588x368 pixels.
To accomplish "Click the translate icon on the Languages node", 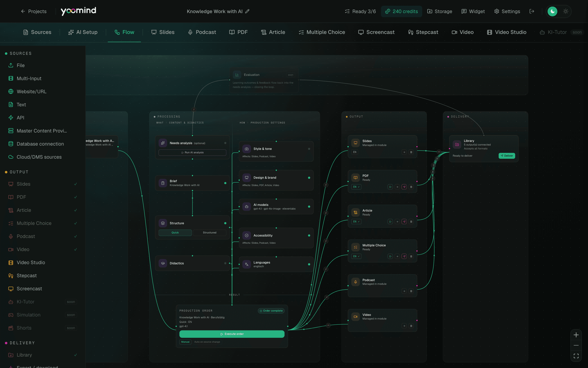I will coord(247,264).
